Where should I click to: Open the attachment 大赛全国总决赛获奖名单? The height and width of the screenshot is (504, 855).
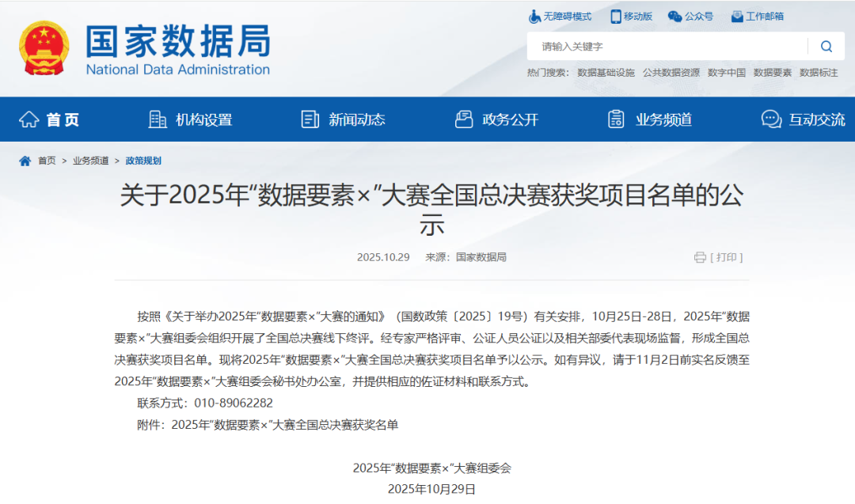[x=284, y=425]
